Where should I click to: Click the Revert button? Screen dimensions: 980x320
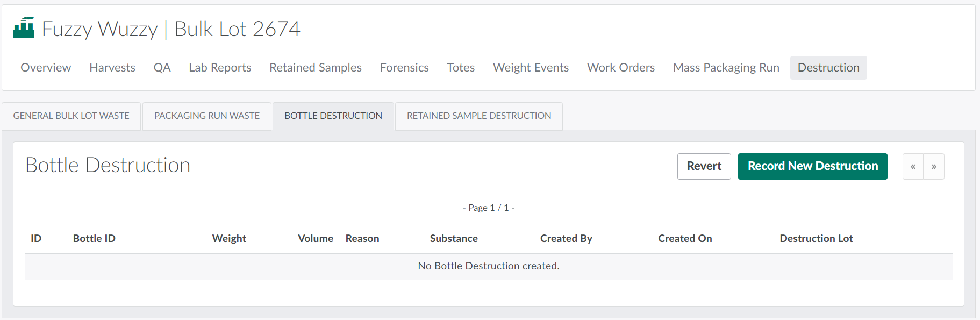[x=704, y=167]
